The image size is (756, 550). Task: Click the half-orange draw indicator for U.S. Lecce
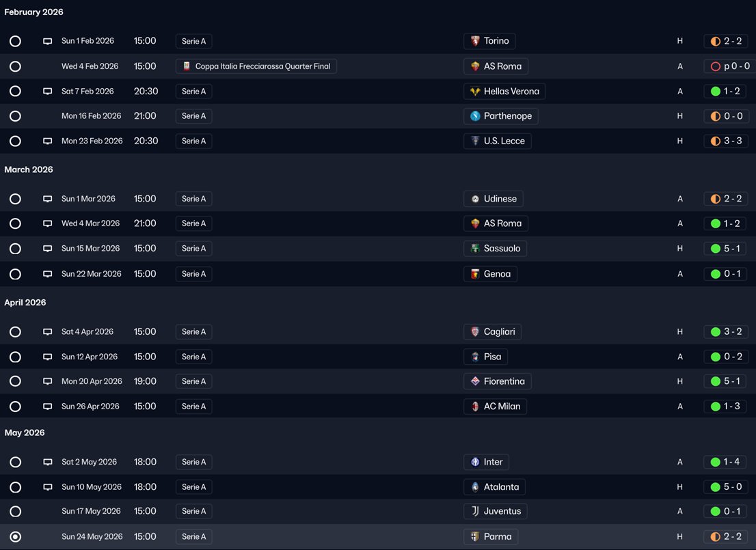point(716,141)
